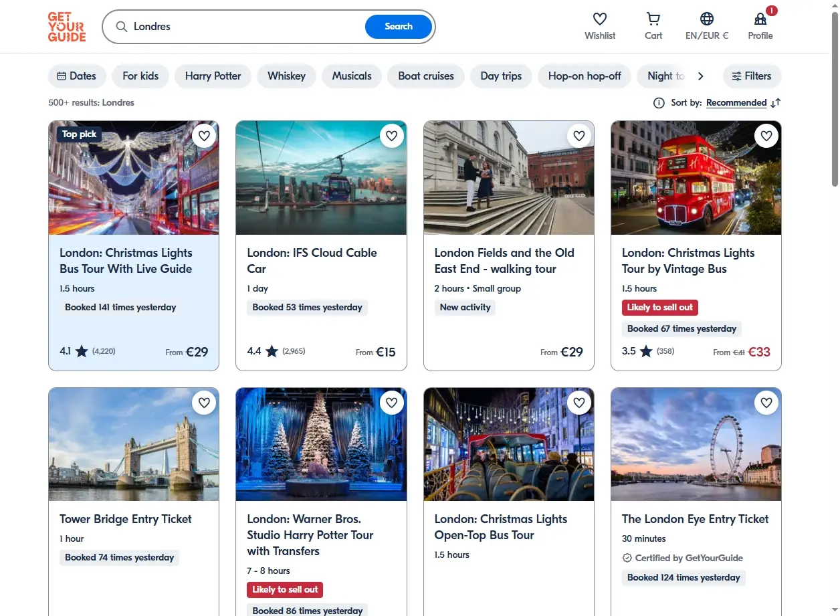Click the magnifier icon in search box

[122, 27]
